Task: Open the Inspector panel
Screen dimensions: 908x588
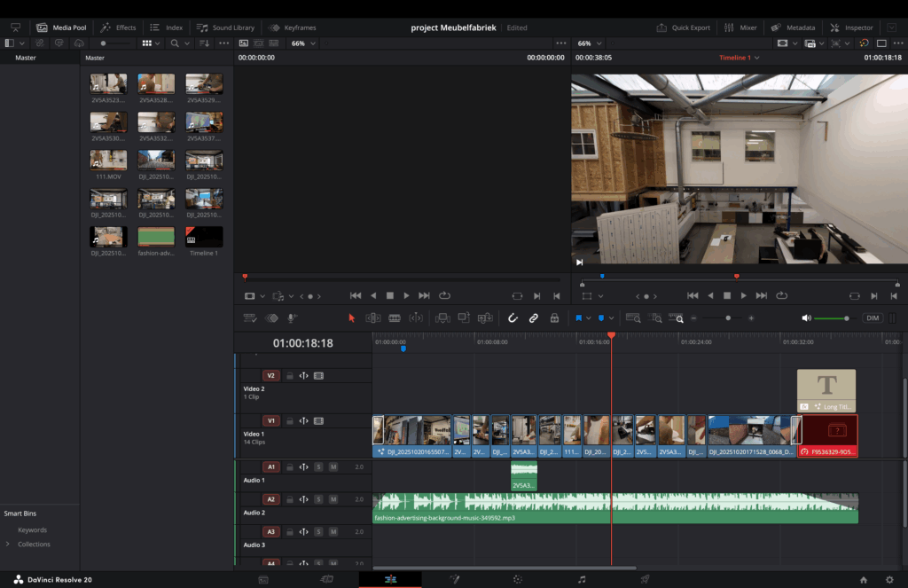Action: pyautogui.click(x=851, y=27)
